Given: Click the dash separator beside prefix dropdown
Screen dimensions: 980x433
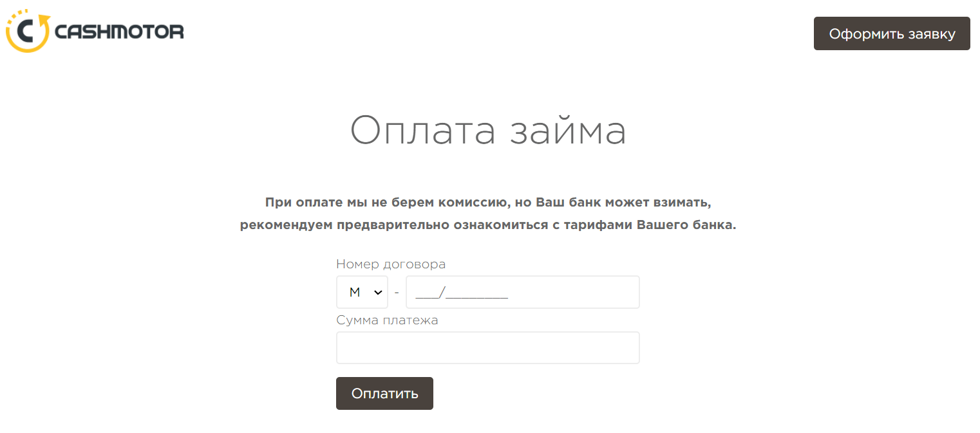Looking at the screenshot, I should pos(397,292).
